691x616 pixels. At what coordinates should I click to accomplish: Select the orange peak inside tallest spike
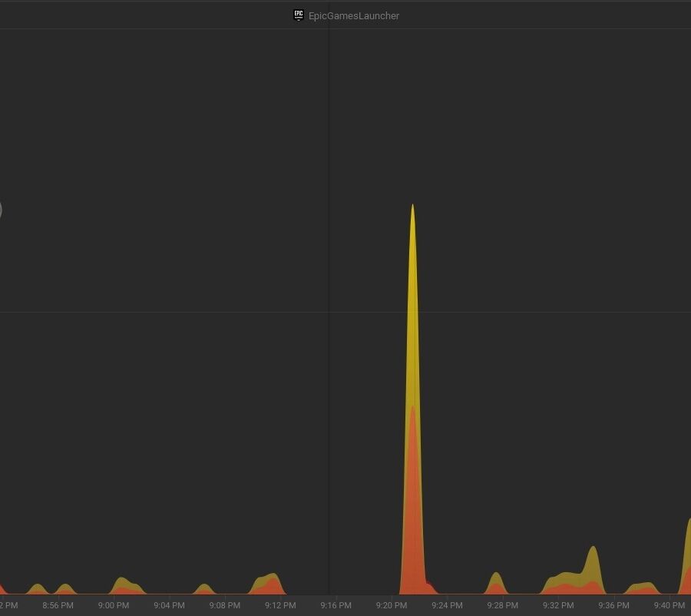point(412,498)
